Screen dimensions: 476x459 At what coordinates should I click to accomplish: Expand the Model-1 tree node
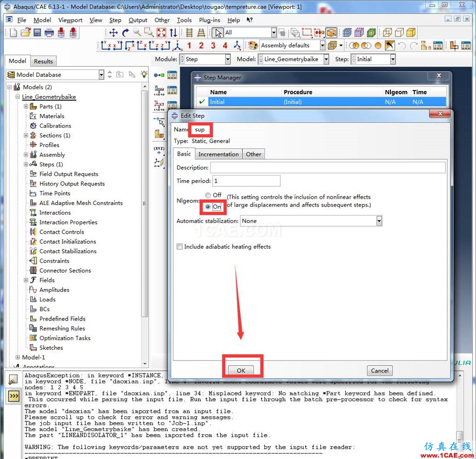(x=18, y=357)
